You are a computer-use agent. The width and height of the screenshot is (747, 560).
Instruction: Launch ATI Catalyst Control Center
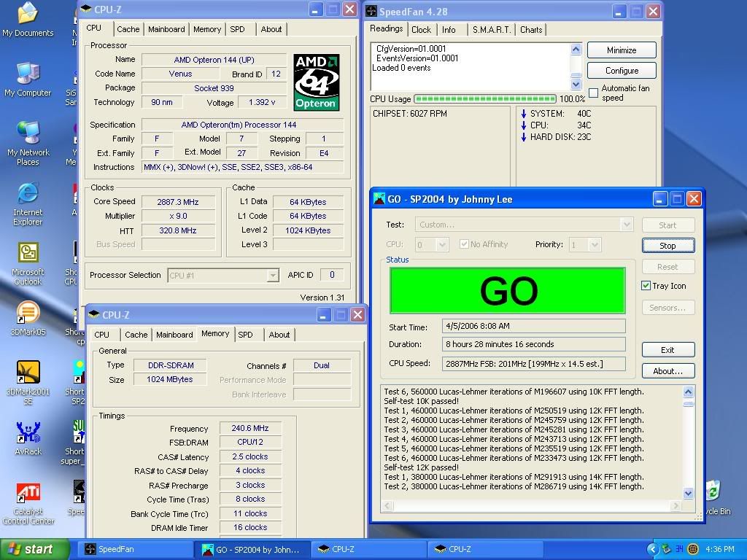coord(28,494)
